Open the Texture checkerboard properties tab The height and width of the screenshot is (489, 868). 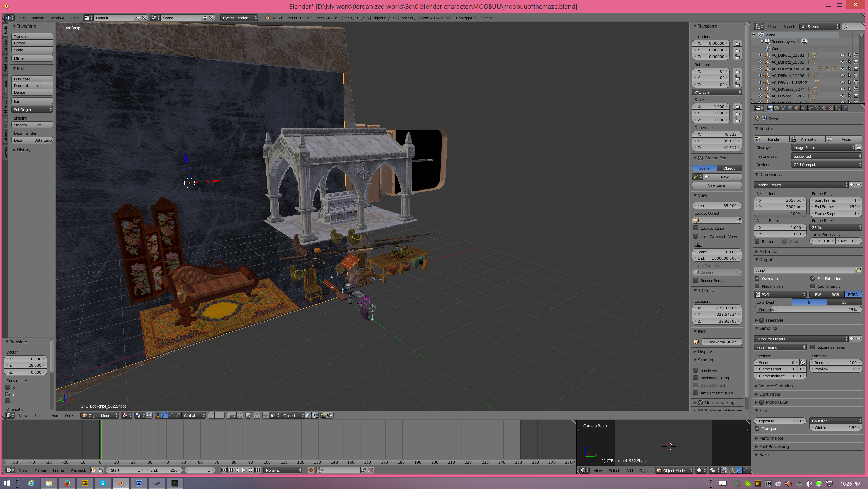click(831, 108)
